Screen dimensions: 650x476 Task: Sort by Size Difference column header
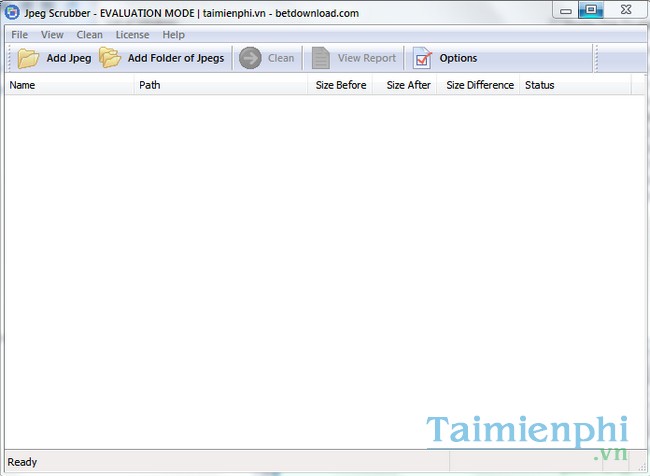479,85
